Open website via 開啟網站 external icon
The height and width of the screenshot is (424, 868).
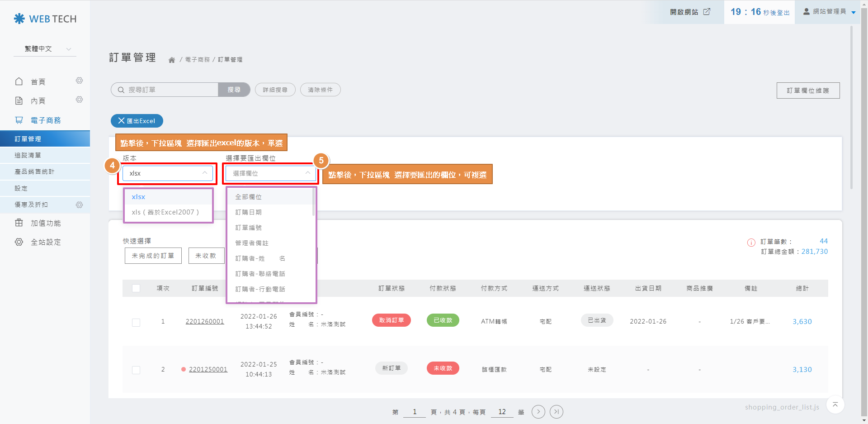[707, 12]
